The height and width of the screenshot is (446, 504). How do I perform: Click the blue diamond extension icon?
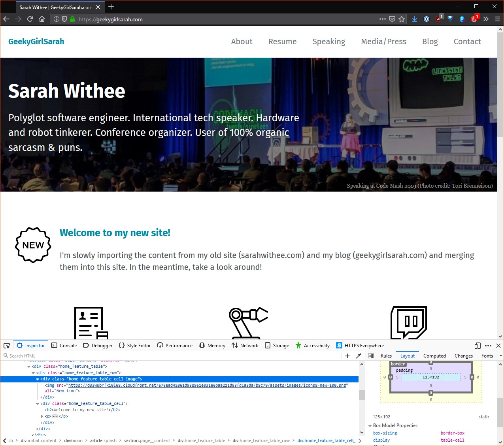point(450,19)
